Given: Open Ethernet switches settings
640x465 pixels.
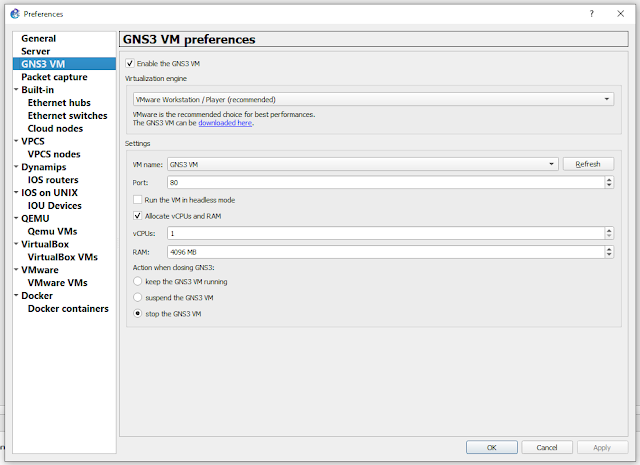Looking at the screenshot, I should [67, 116].
